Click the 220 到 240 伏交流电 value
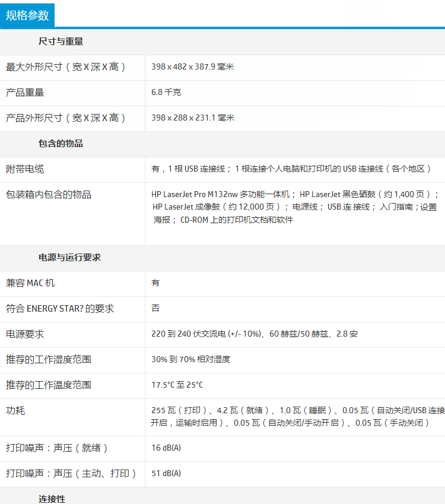 click(255, 334)
